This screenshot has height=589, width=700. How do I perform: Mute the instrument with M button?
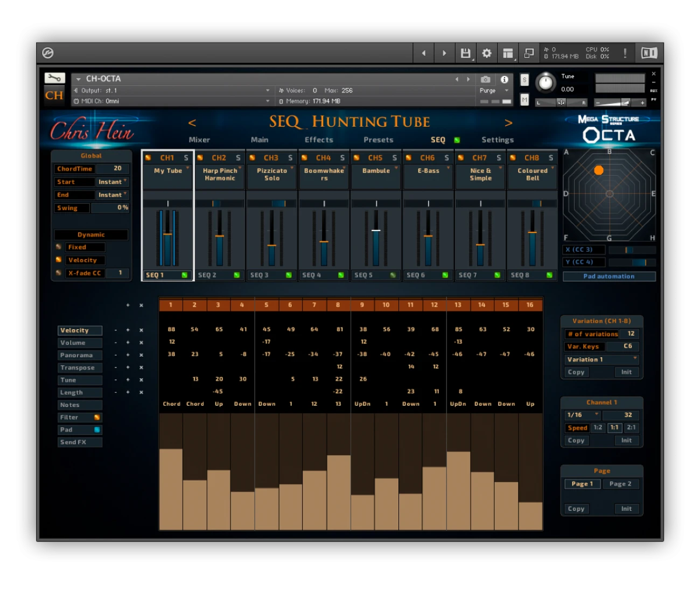pyautogui.click(x=524, y=99)
